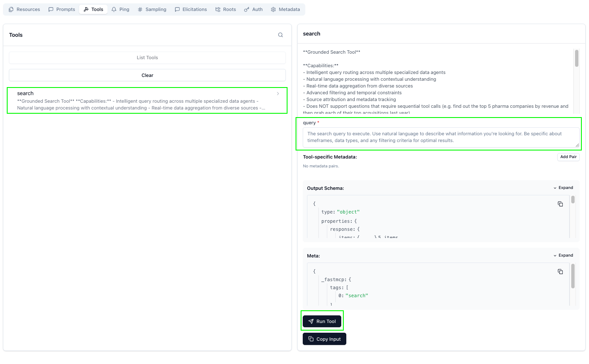Focus the query text input field
This screenshot has width=589, height=364.
441,137
